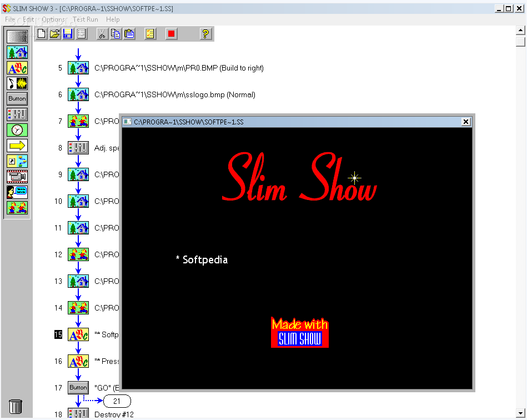Save the show with floppy disk icon
The image size is (527, 420).
click(68, 34)
